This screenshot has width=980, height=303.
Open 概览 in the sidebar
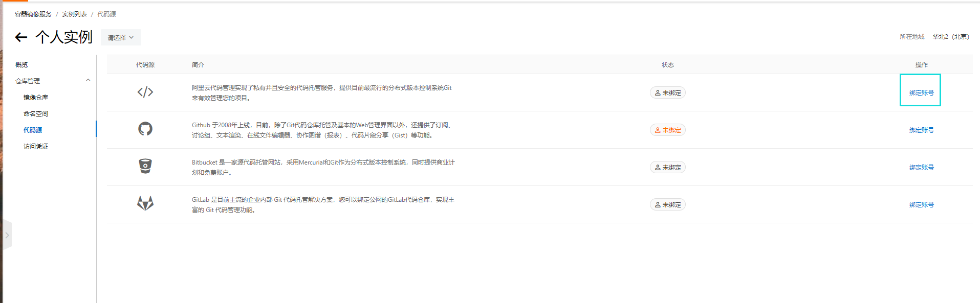coord(21,65)
